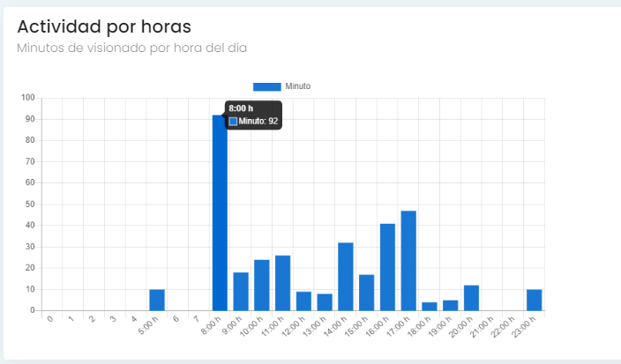Image resolution: width=621 pixels, height=364 pixels.
Task: Click the Actividad por horas heading
Action: 104,27
